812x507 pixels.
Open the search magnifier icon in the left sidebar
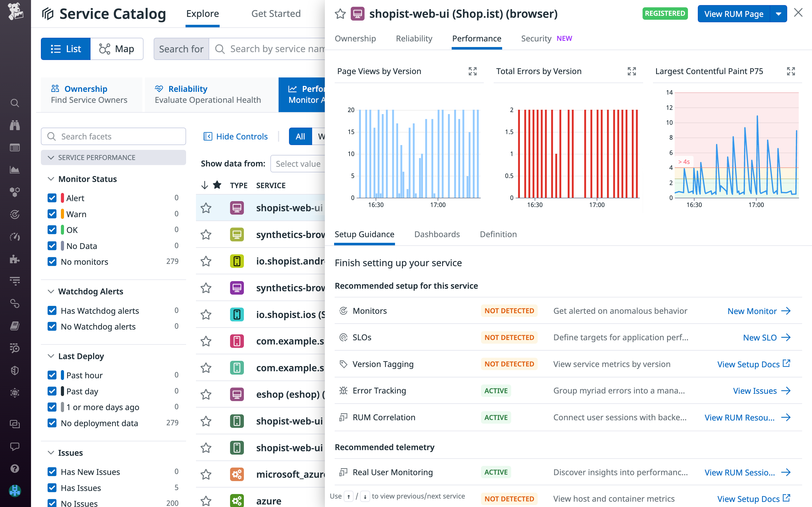pyautogui.click(x=15, y=103)
